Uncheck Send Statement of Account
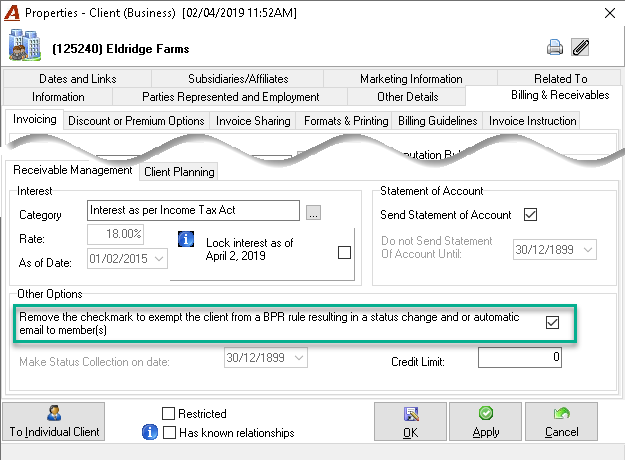625x460 pixels. 530,214
